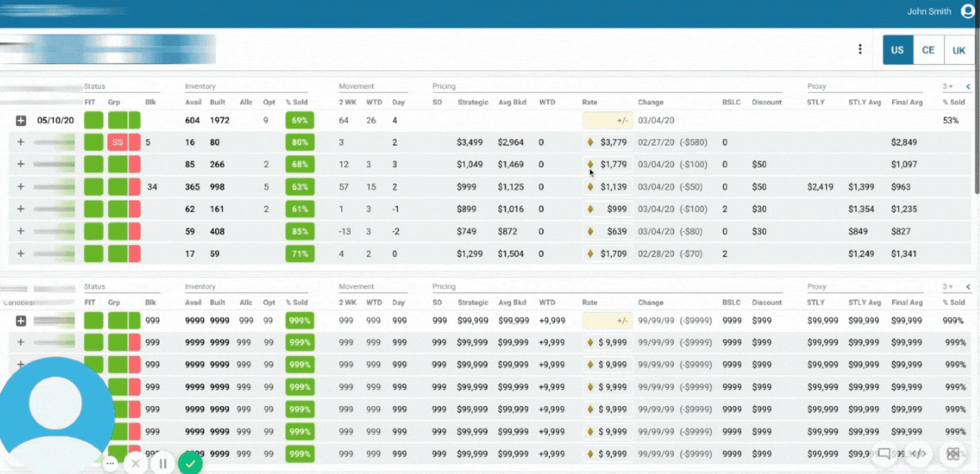Image resolution: width=980 pixels, height=474 pixels.
Task: Click the rate diamond icon beside $3,779
Action: point(590,142)
